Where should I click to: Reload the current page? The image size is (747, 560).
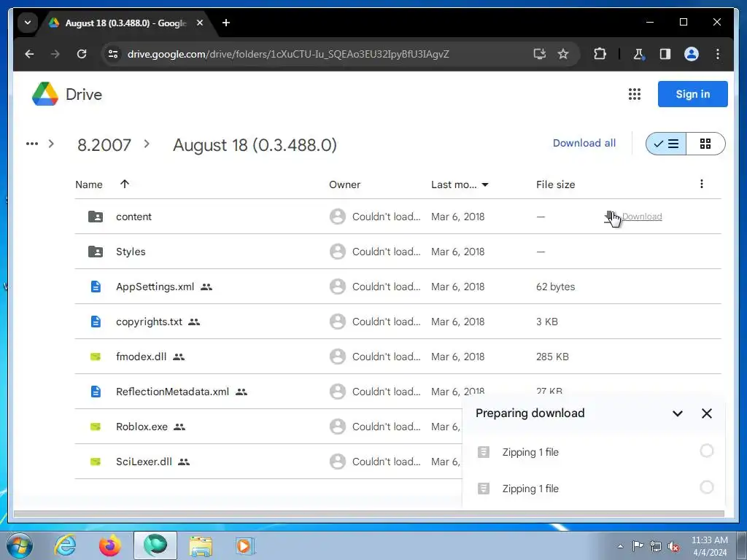tap(82, 54)
